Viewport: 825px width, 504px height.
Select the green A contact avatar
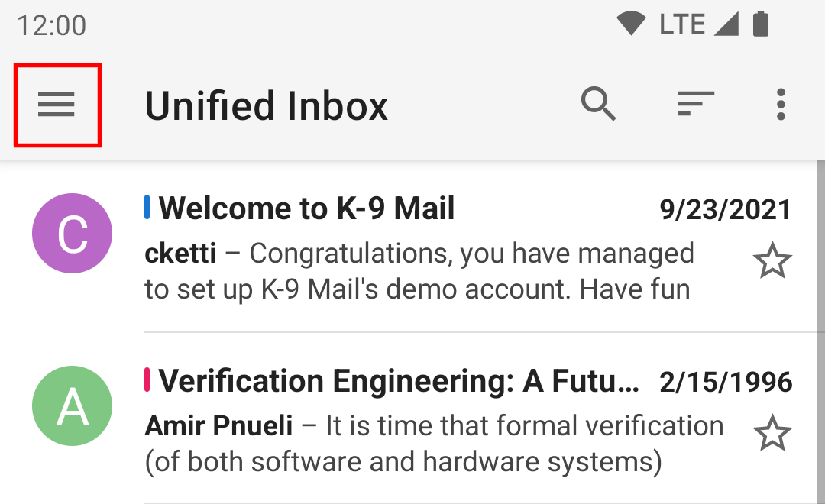click(x=72, y=405)
